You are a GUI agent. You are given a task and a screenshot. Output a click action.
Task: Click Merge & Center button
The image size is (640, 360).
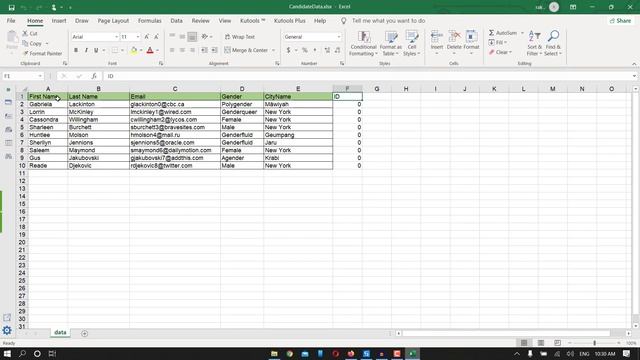coord(246,50)
